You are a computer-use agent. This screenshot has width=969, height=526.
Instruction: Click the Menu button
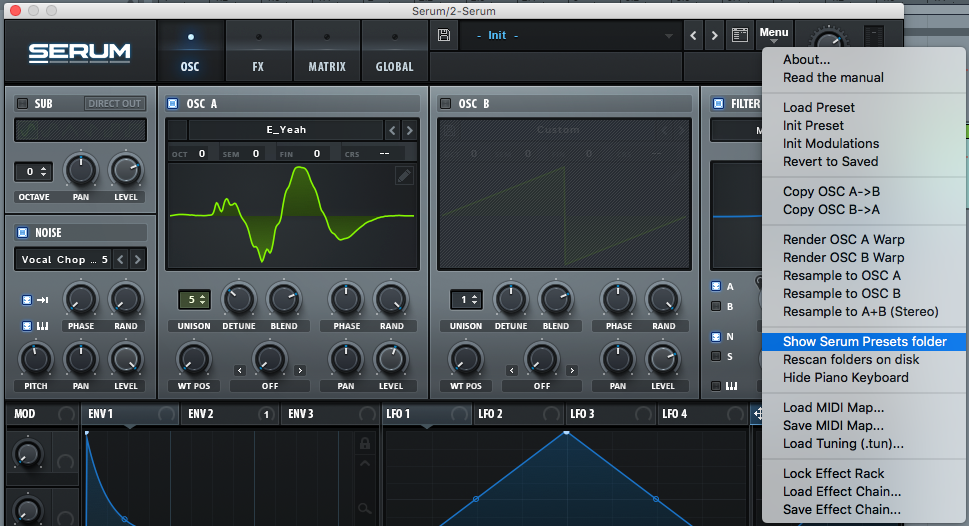[x=774, y=33]
